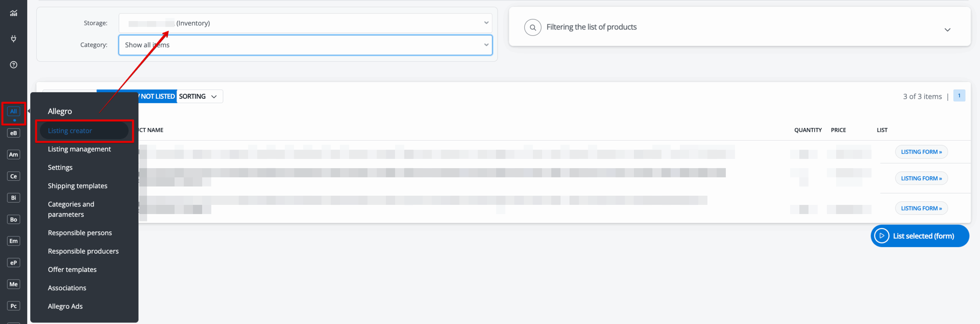Go to page 1 in pagination

click(959, 96)
